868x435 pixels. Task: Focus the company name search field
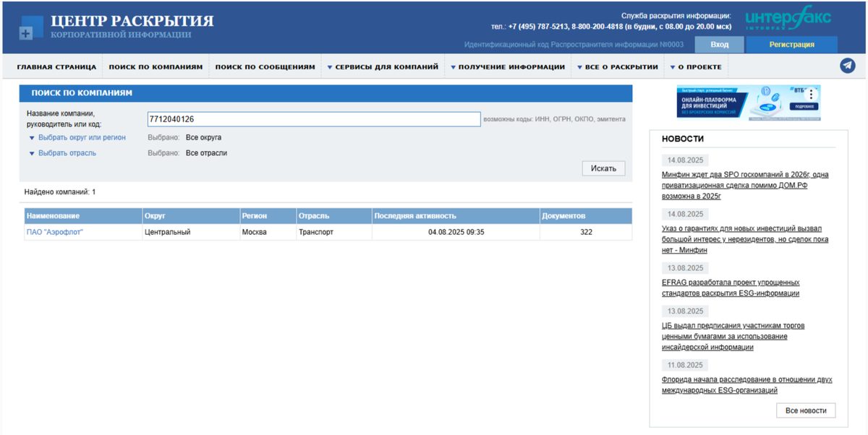pyautogui.click(x=314, y=119)
